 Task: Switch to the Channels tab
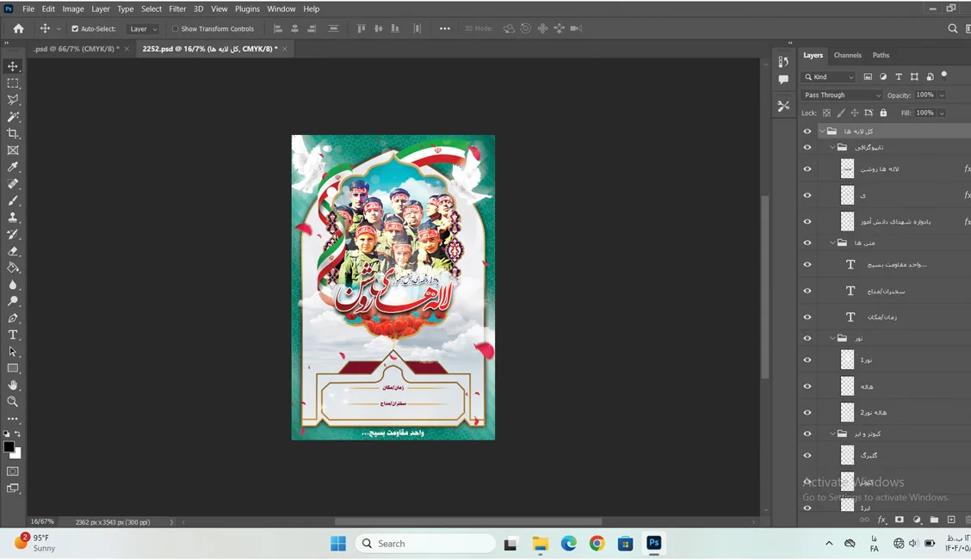point(847,55)
